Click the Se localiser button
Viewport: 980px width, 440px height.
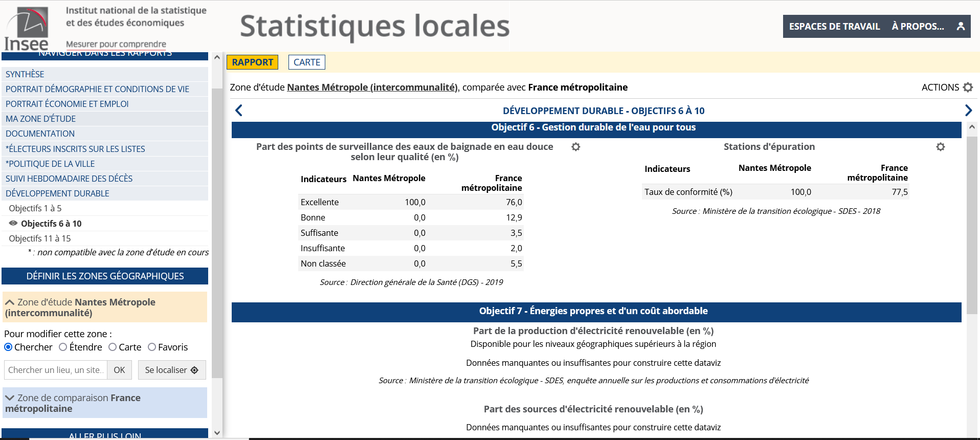point(171,370)
